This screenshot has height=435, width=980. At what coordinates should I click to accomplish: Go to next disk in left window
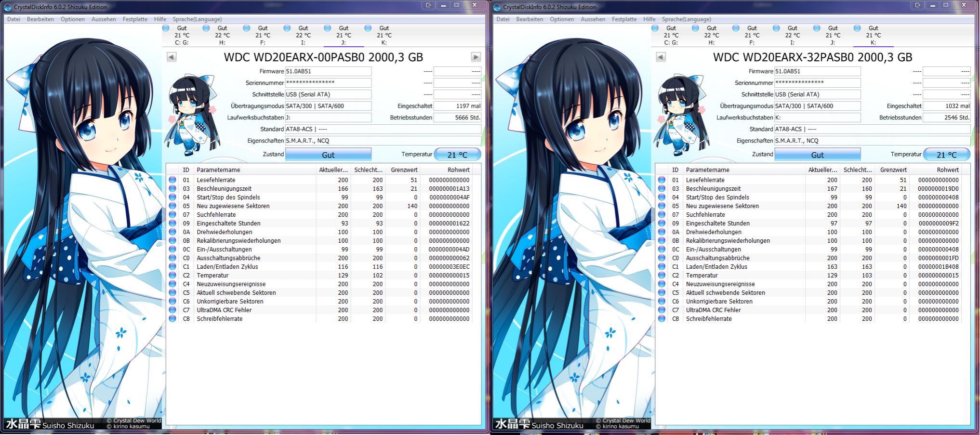(x=476, y=57)
